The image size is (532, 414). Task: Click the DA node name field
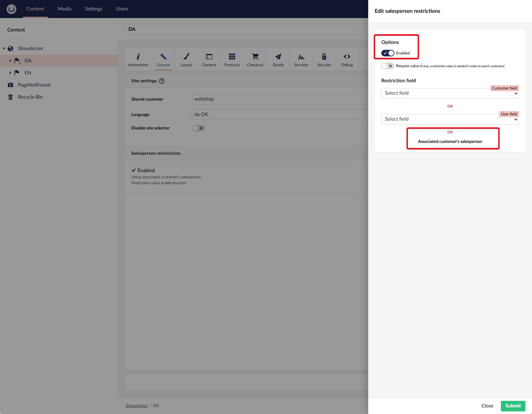[x=246, y=29]
